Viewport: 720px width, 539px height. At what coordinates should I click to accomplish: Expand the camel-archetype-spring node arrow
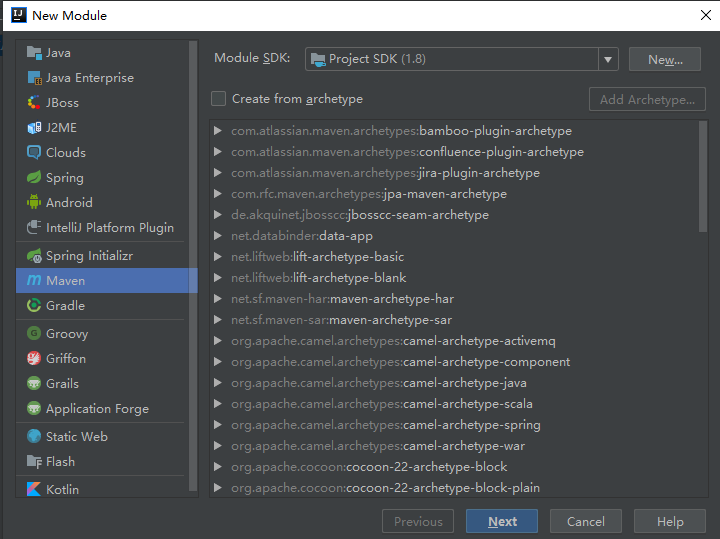[218, 425]
